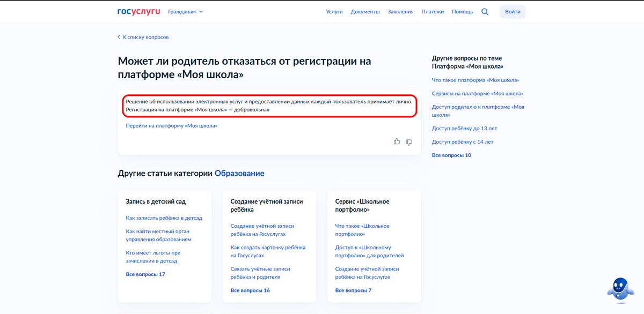
Task: Show Все вопросы 7
Action: (x=353, y=290)
